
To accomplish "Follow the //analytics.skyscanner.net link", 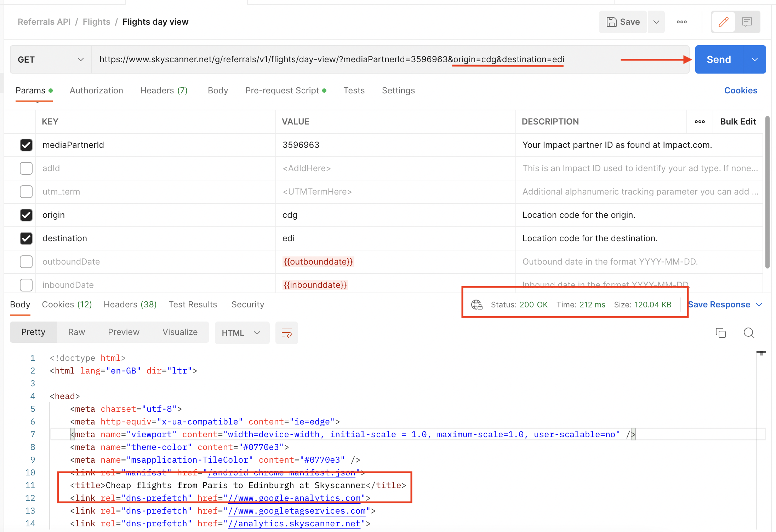I will pos(294,524).
